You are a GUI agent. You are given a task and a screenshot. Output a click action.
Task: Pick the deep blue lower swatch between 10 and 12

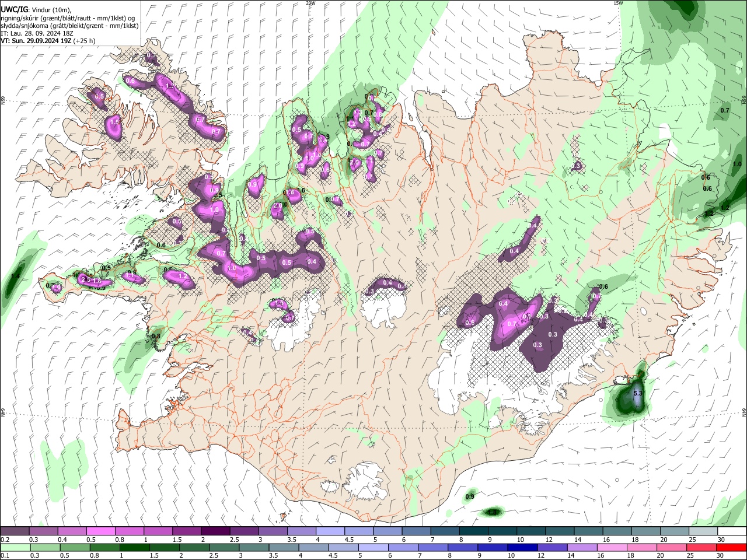tap(522, 547)
